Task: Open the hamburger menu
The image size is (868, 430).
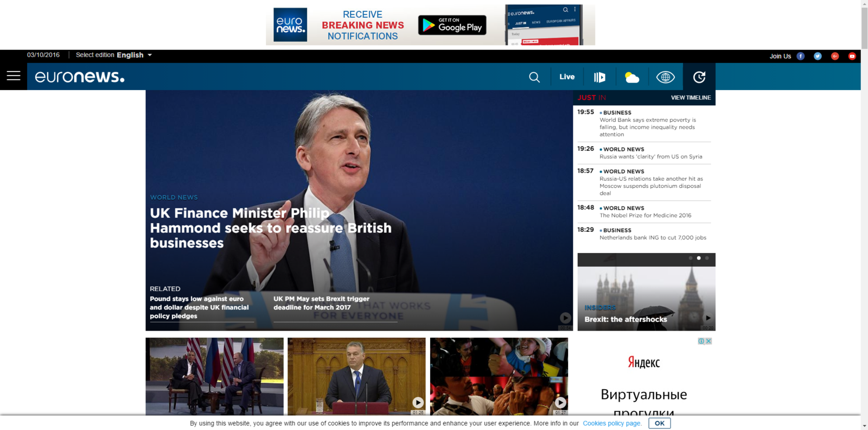Action: click(14, 76)
